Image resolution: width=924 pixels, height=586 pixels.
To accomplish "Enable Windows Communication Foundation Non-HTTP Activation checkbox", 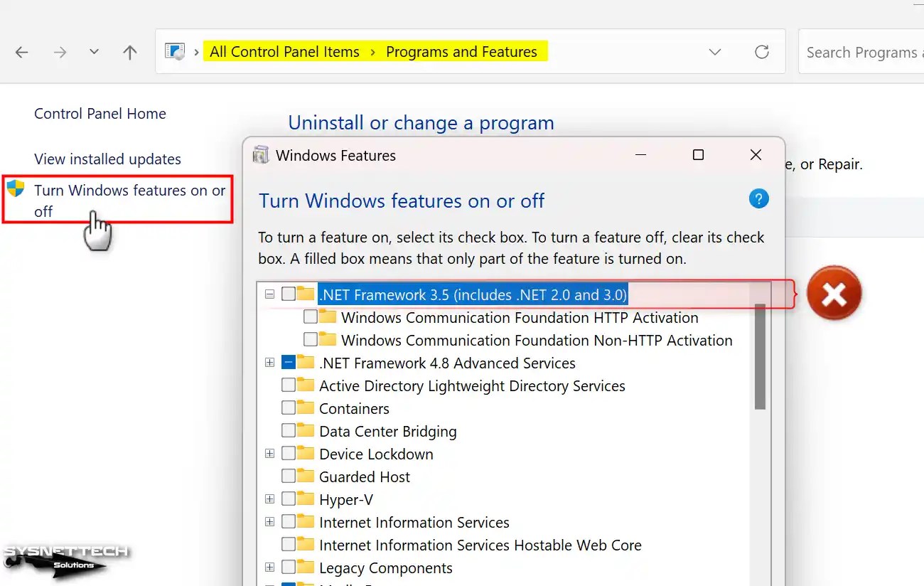I will coord(311,340).
